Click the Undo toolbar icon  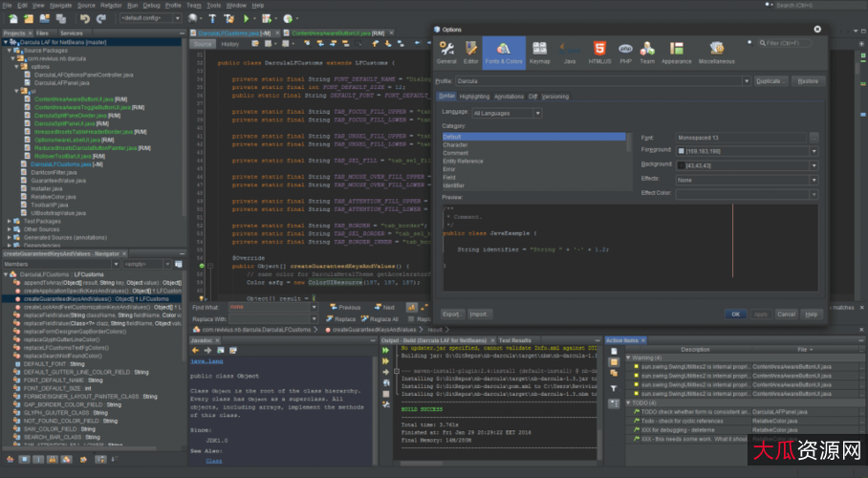pos(85,18)
